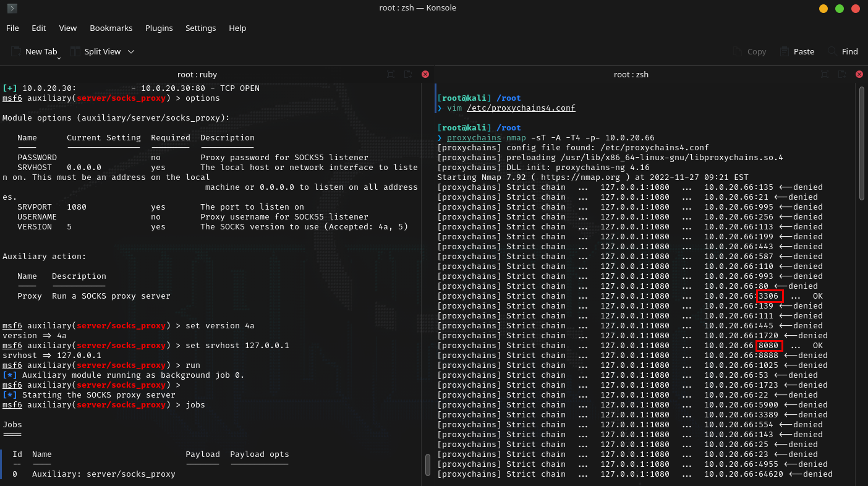Image resolution: width=868 pixels, height=486 pixels.
Task: Click 'DLL init: proxychains-ng 4.16' line
Action: pyautogui.click(x=543, y=168)
